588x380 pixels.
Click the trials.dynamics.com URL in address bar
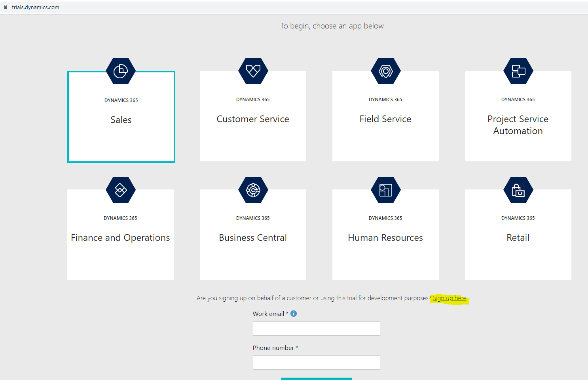(36, 7)
